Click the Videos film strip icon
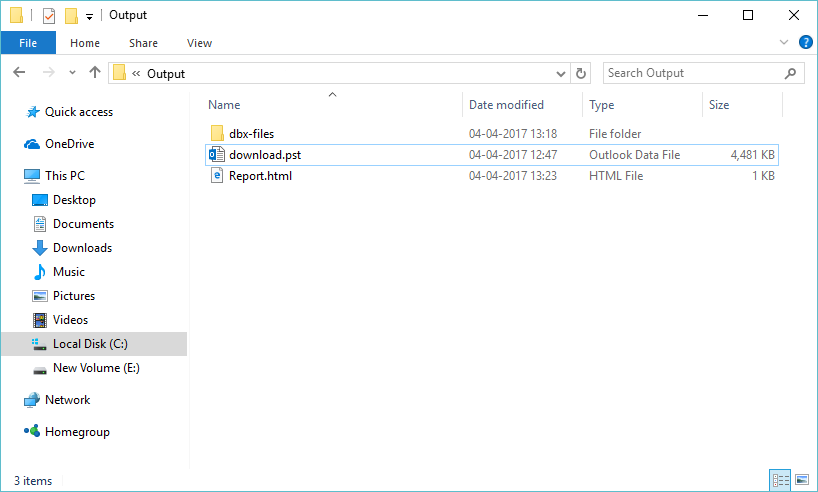 pos(40,320)
